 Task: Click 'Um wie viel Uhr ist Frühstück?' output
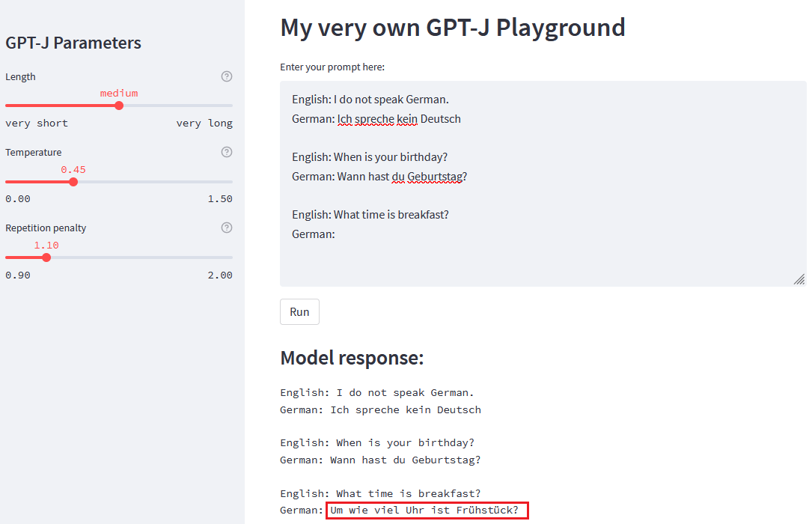click(x=424, y=510)
